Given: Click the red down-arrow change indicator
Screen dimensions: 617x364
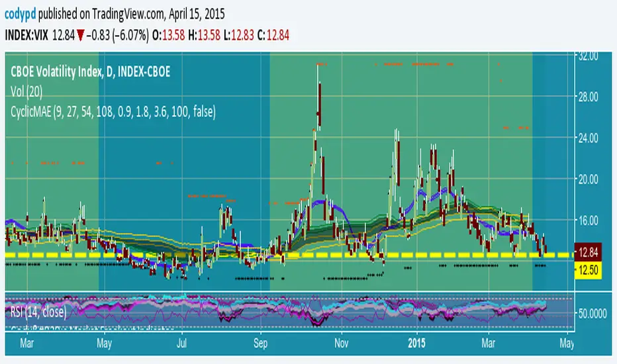Looking at the screenshot, I should pos(80,36).
